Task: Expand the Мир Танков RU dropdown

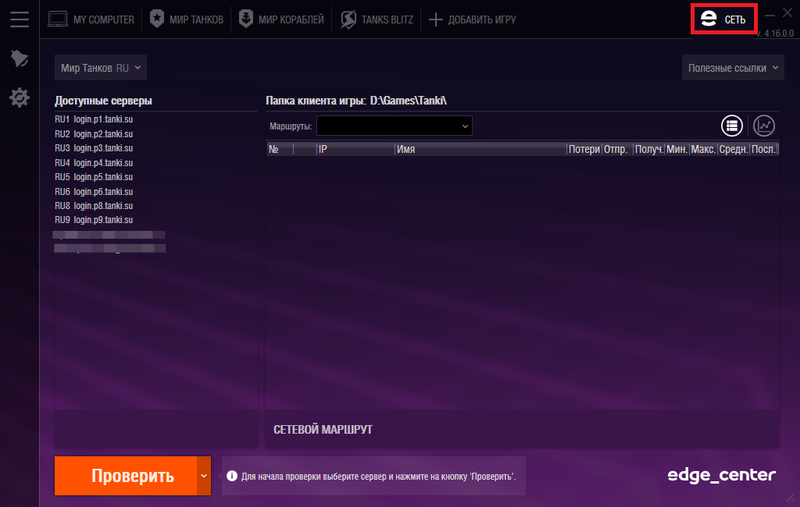Action: click(101, 68)
